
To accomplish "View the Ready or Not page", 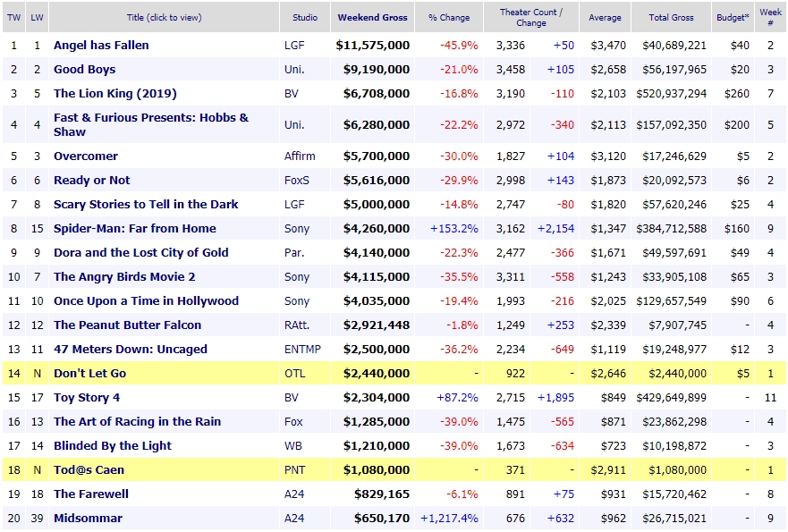I will point(91,181).
